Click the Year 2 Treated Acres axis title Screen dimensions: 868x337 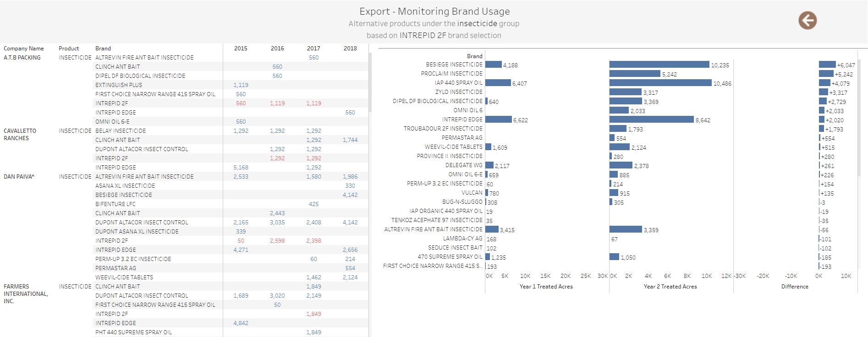tap(670, 286)
